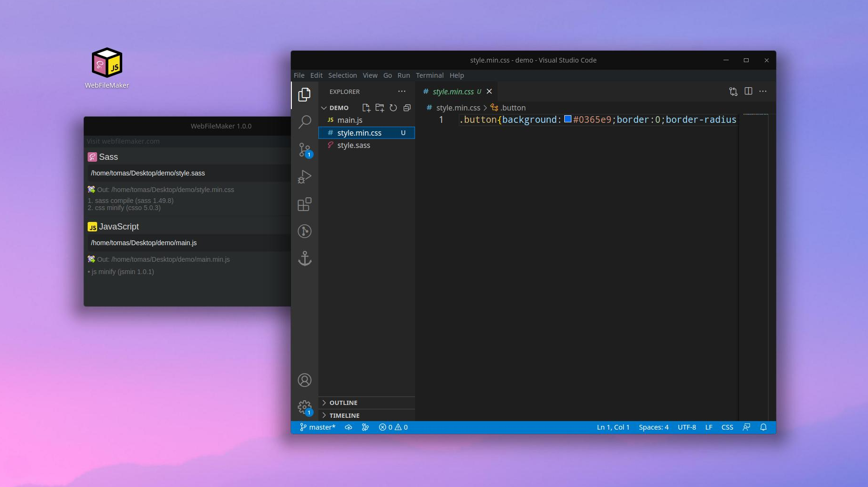Create a new file in DEMO folder
The image size is (868, 487).
pos(366,108)
